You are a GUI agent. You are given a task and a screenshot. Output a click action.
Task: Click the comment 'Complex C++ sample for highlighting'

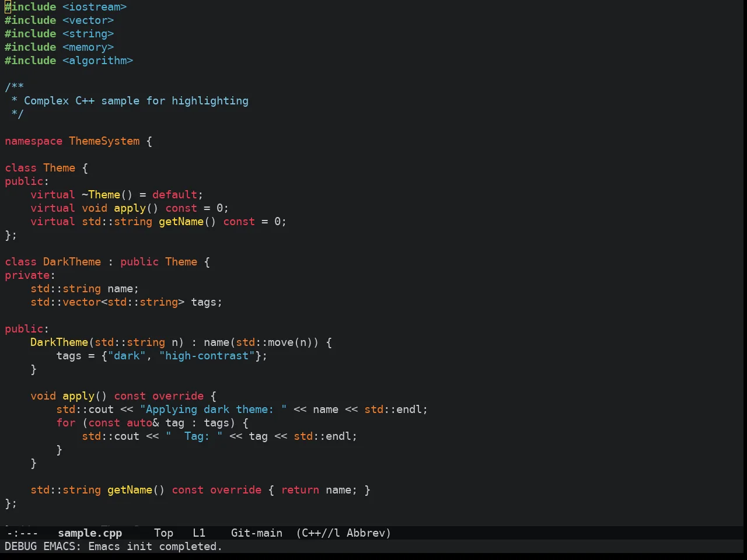(136, 101)
